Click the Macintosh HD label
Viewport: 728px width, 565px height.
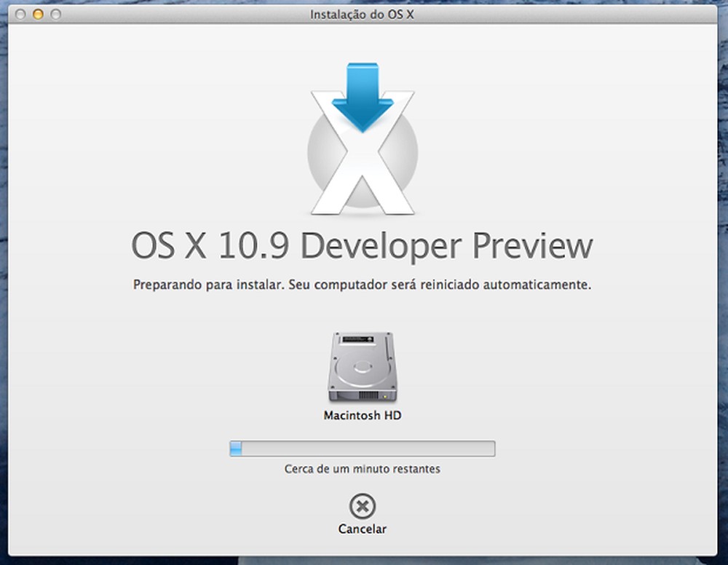pyautogui.click(x=362, y=415)
